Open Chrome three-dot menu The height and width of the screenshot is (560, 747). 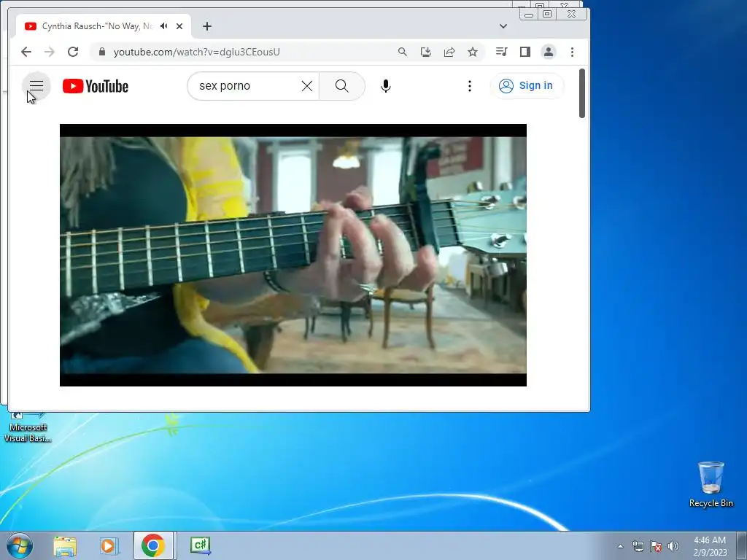click(572, 52)
